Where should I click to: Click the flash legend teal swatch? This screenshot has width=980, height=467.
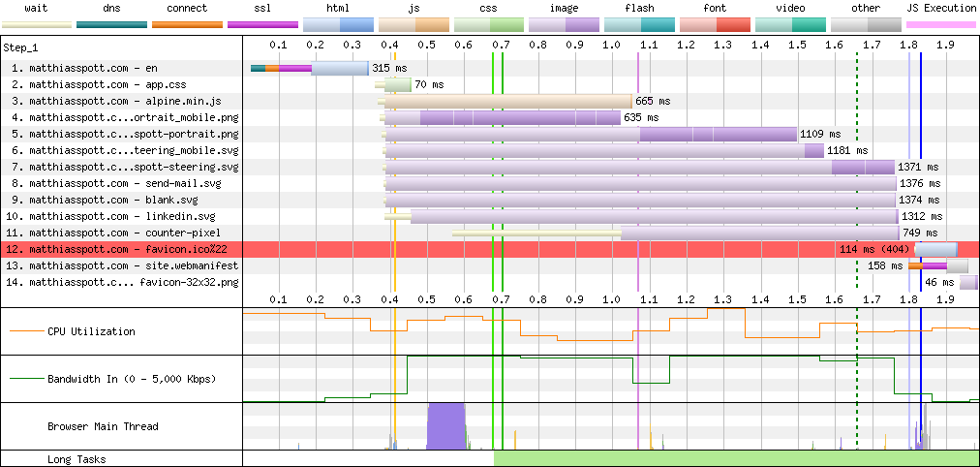639,25
